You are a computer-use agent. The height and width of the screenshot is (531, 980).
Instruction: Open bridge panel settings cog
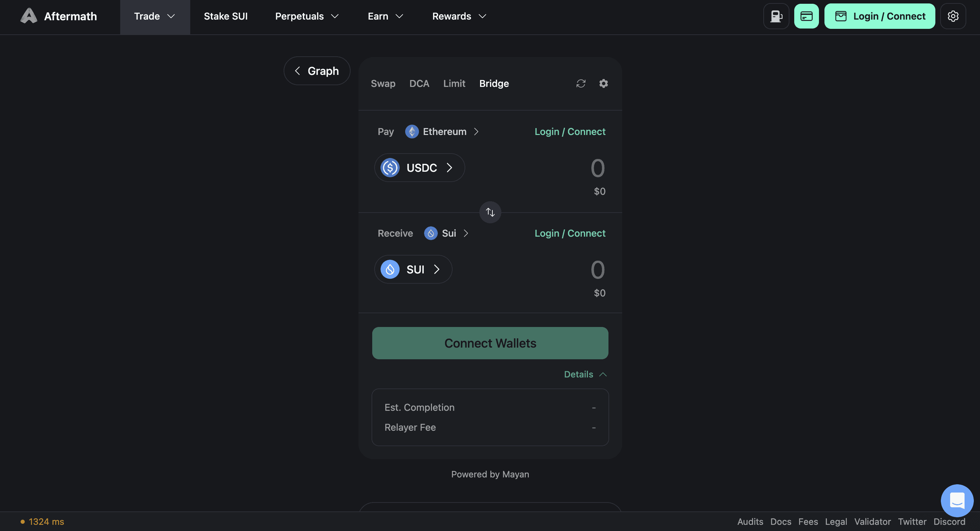coord(603,83)
